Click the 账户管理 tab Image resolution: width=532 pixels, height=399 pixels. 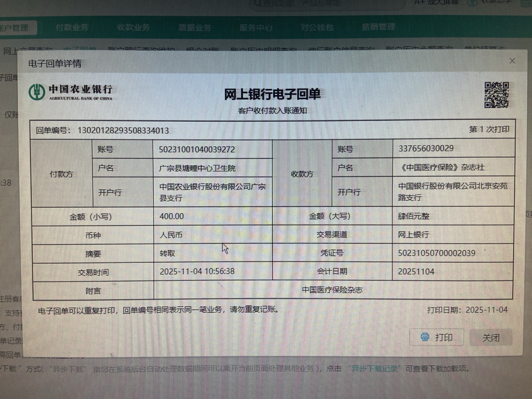pos(16,28)
